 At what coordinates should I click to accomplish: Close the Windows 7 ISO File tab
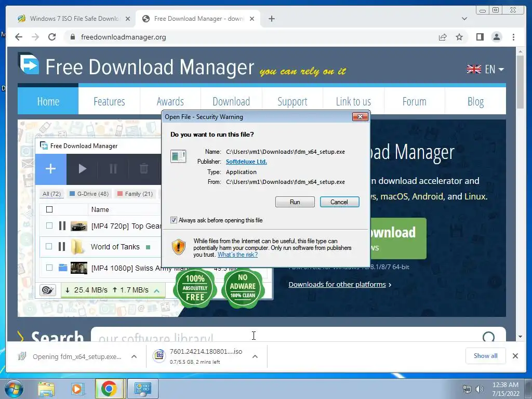click(128, 19)
